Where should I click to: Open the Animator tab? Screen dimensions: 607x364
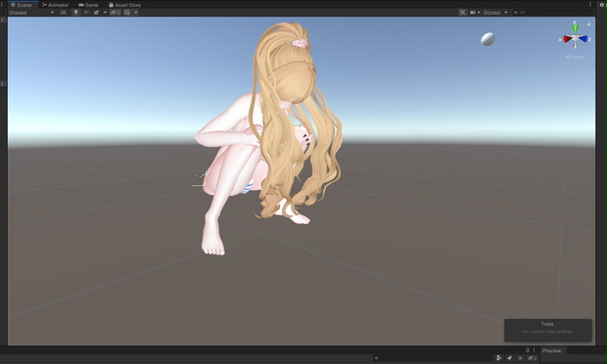[56, 5]
